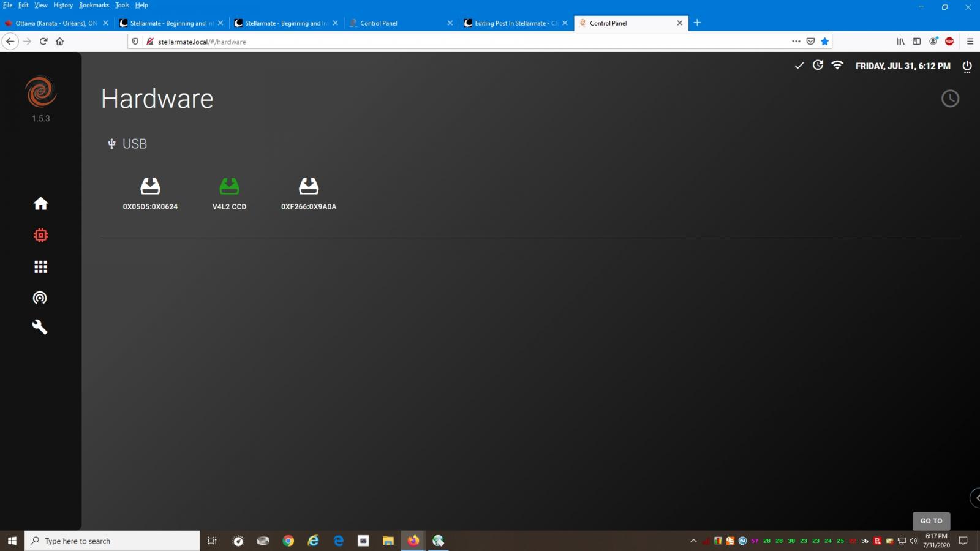This screenshot has height=551, width=980.
Task: Click the Windows search box
Action: click(x=112, y=541)
